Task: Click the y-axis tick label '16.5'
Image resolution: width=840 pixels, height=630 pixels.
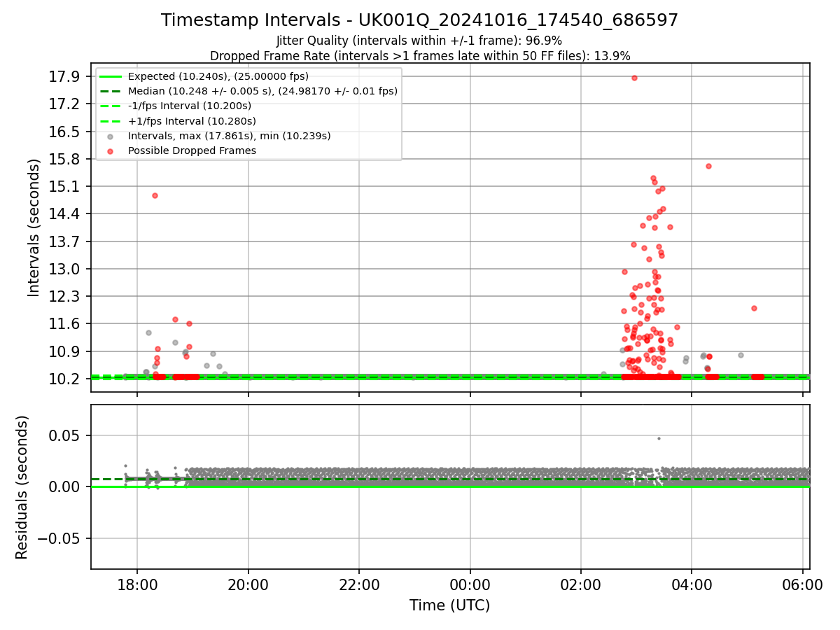Action: pyautogui.click(x=65, y=132)
